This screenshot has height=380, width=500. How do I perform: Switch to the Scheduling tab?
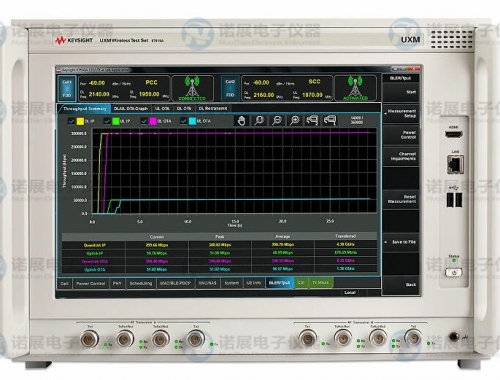click(141, 283)
